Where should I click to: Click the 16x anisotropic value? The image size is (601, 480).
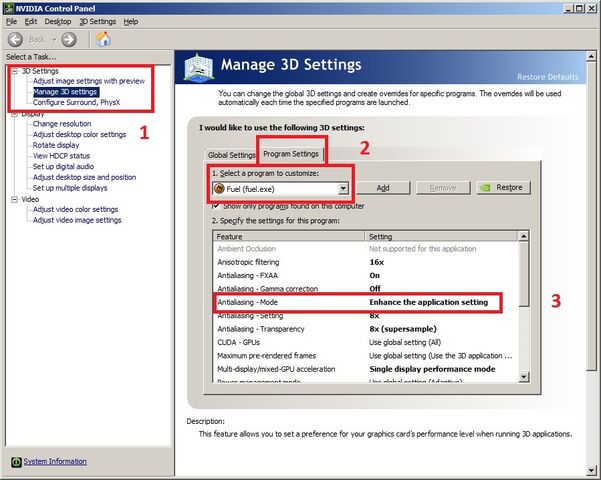pos(377,262)
